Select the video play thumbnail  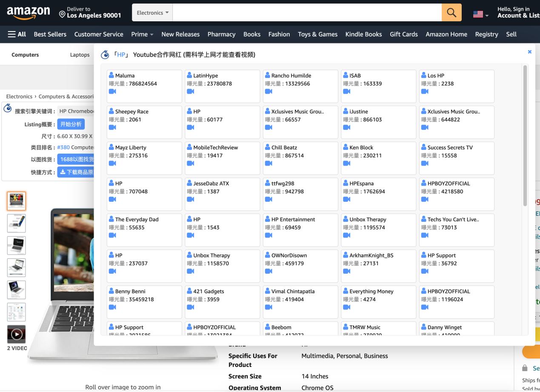[x=17, y=335]
